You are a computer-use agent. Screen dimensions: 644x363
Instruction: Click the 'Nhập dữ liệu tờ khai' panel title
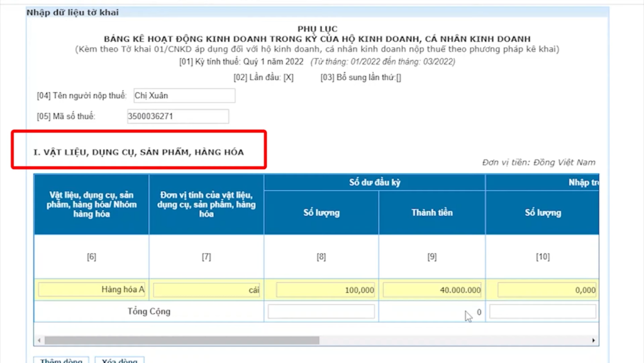[73, 13]
